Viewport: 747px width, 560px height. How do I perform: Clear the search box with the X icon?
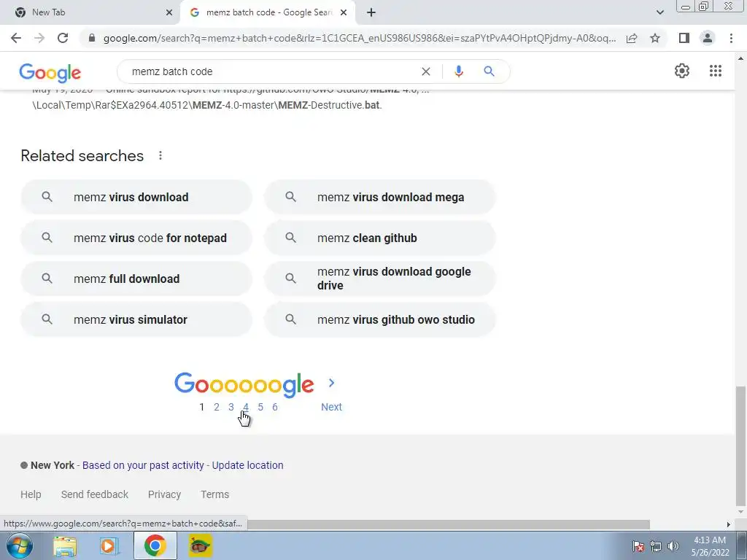[x=426, y=71]
